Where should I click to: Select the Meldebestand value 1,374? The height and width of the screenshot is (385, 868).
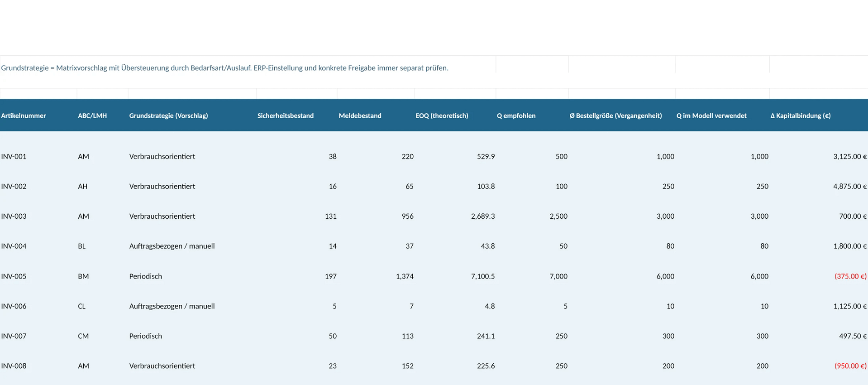(405, 276)
